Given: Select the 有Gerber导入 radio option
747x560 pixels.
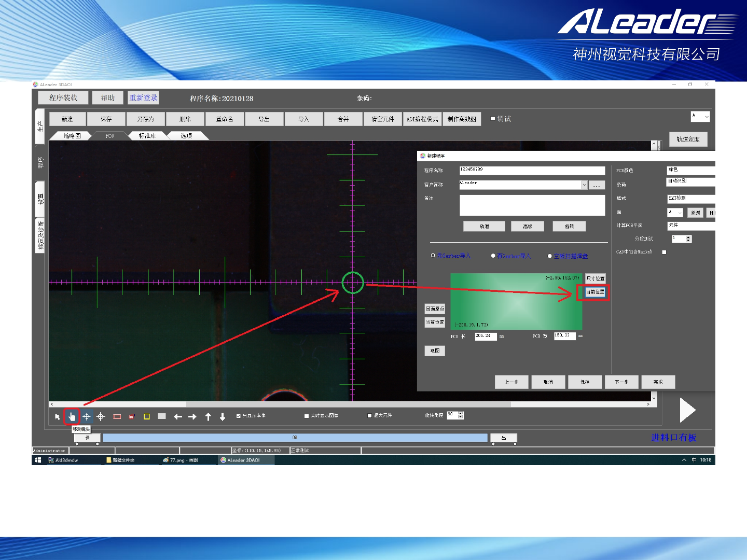Looking at the screenshot, I should (x=493, y=256).
